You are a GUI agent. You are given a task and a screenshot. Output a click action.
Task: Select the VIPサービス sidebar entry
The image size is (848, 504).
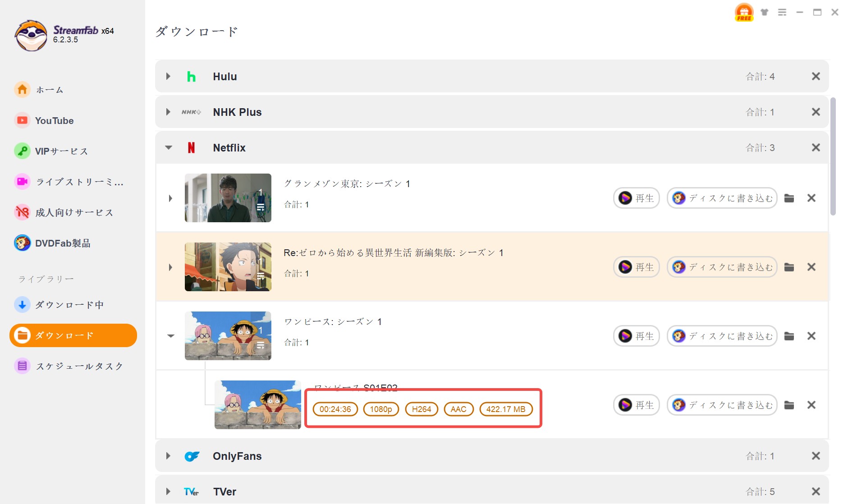click(x=62, y=151)
